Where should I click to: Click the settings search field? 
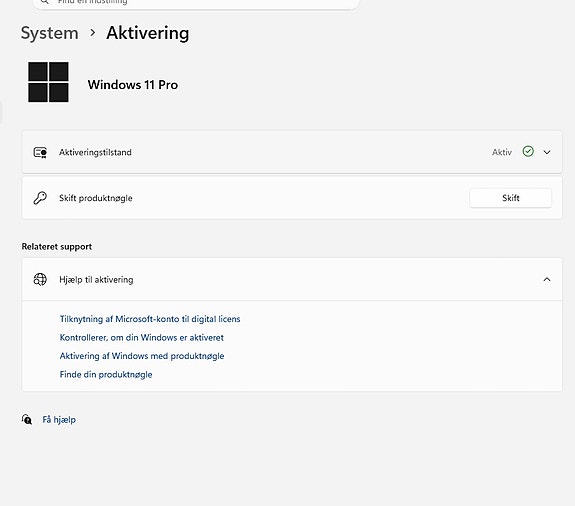tap(196, 3)
